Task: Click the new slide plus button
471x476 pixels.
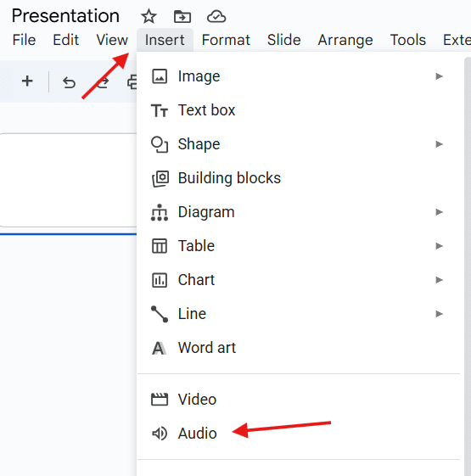Action: [27, 81]
